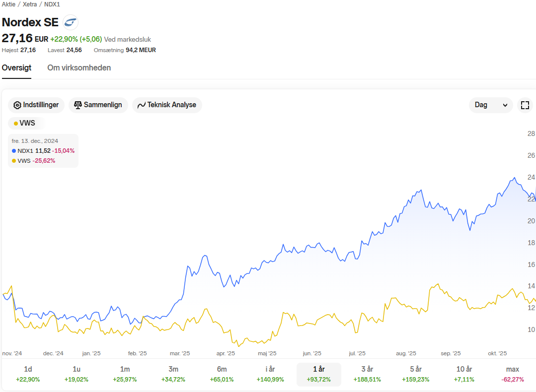Click VWS -25,62% tooltip row
This screenshot has height=392, width=536.
pyautogui.click(x=33, y=161)
